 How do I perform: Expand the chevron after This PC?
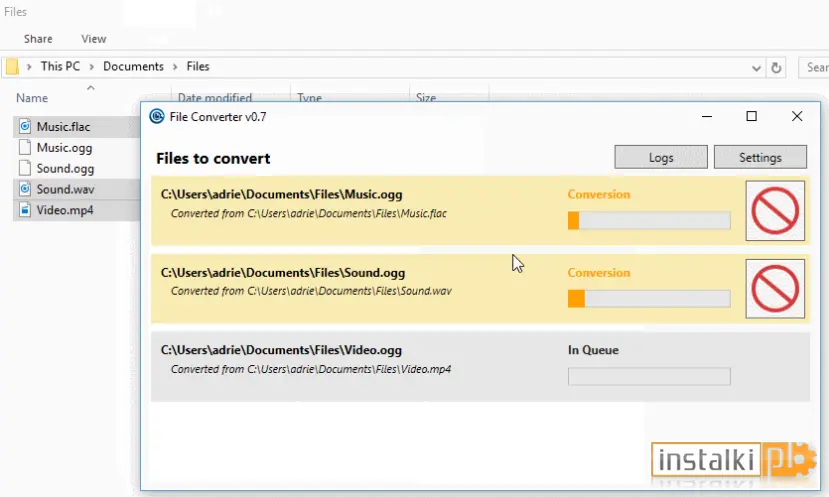tap(91, 67)
